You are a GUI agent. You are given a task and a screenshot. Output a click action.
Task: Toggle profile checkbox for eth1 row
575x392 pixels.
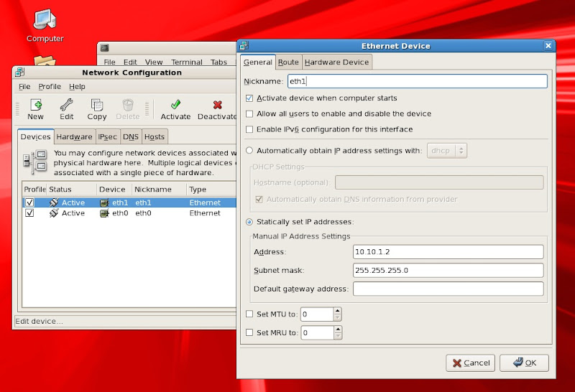pos(29,202)
